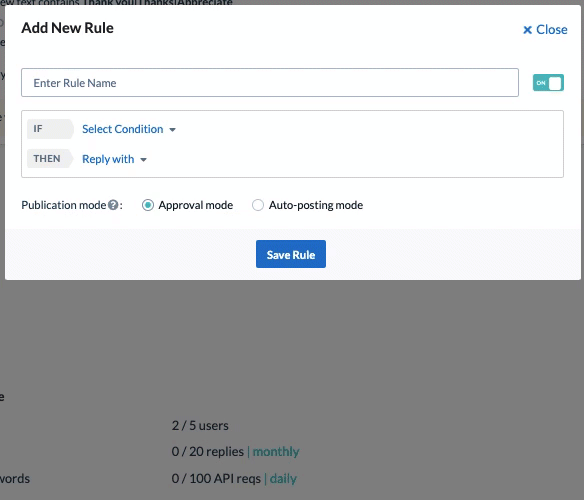
Task: Expand the Reply with dropdown
Action: 114,159
